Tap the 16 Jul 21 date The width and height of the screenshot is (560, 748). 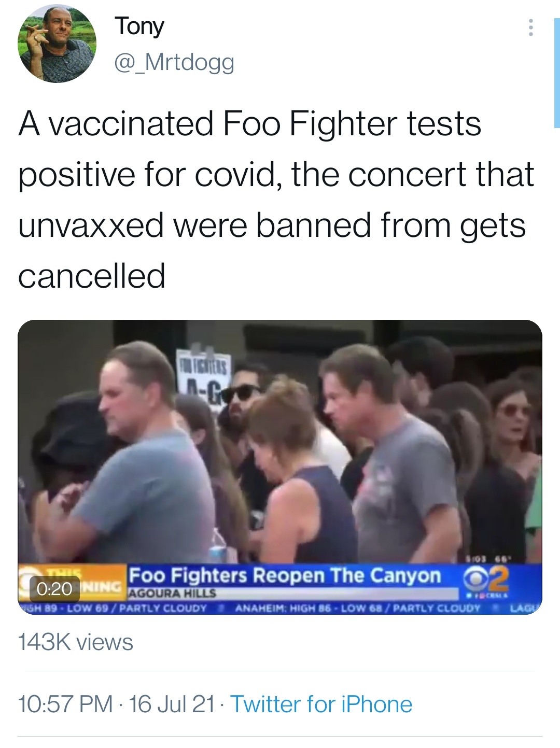coord(171,704)
